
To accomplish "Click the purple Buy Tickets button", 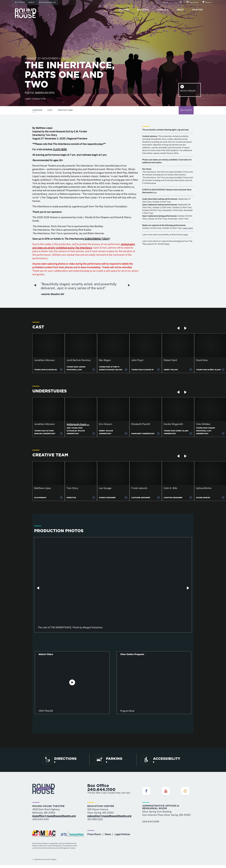I will 186,110.
